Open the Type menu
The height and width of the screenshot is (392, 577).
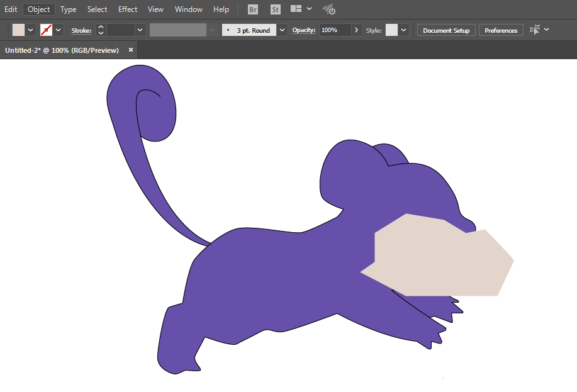click(x=68, y=9)
